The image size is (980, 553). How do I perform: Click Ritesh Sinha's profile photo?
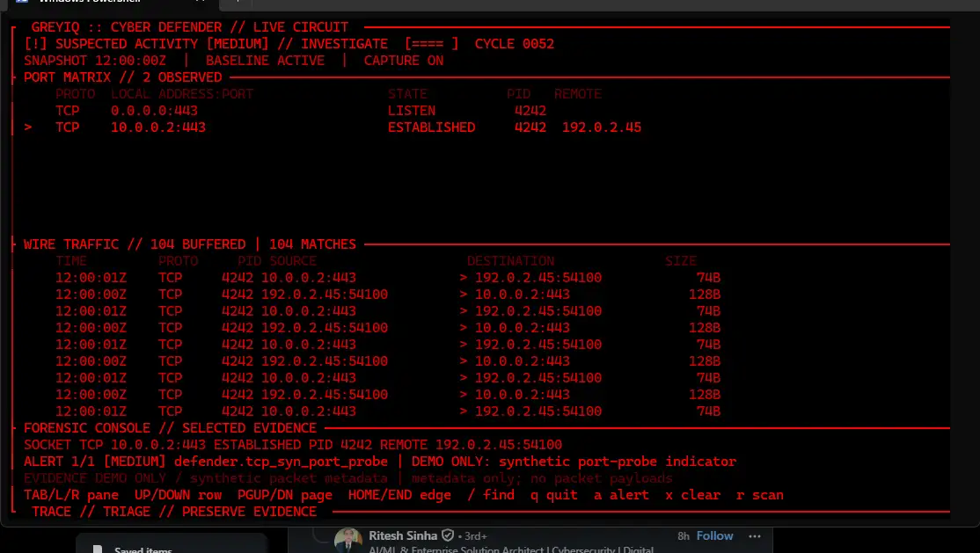coord(348,540)
